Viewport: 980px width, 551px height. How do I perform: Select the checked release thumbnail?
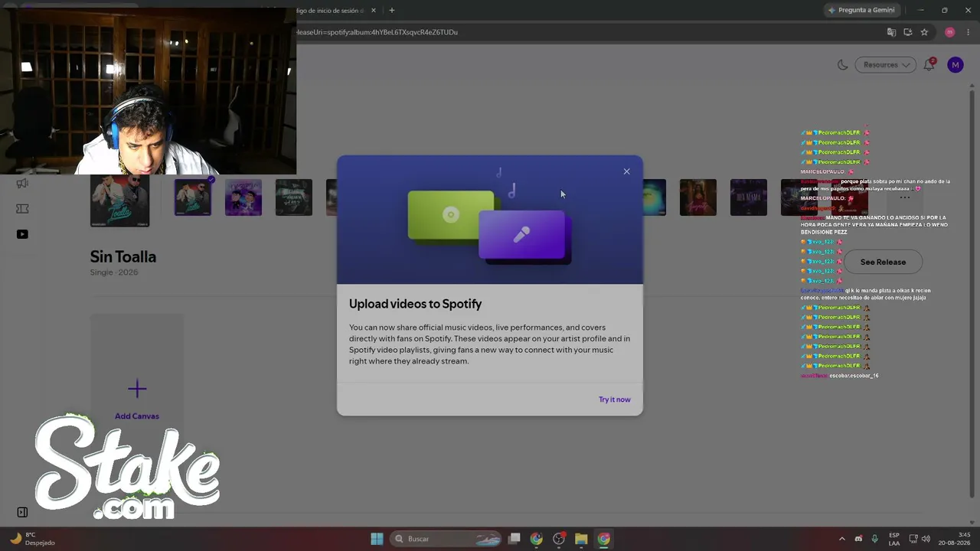(193, 197)
